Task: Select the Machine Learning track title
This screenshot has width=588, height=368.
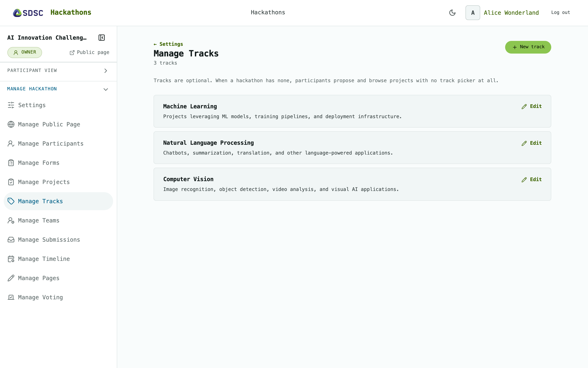Action: (190, 106)
